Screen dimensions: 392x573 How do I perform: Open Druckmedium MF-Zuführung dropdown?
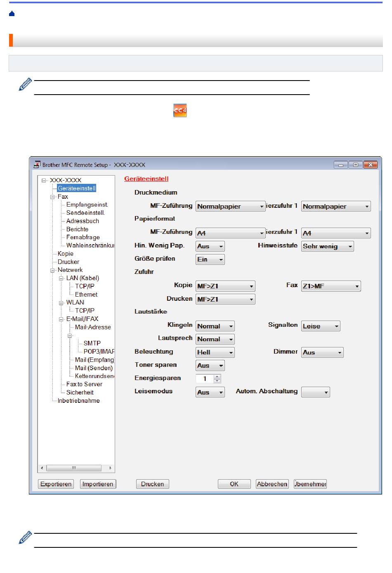(230, 207)
